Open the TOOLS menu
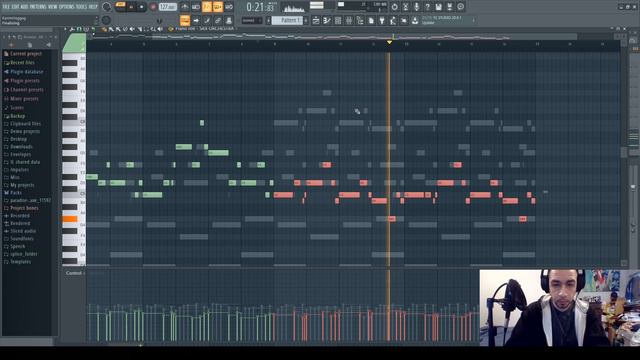The height and width of the screenshot is (360, 640). [x=81, y=7]
